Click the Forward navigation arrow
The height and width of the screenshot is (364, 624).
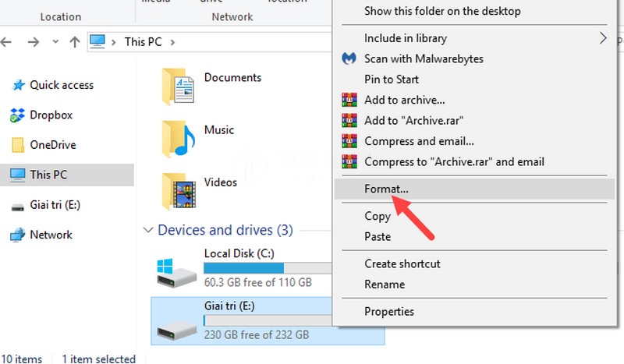coord(34,41)
